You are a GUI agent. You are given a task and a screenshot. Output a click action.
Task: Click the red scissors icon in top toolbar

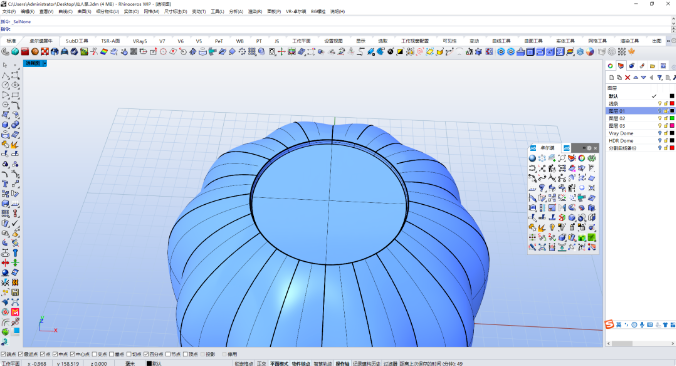94,52
